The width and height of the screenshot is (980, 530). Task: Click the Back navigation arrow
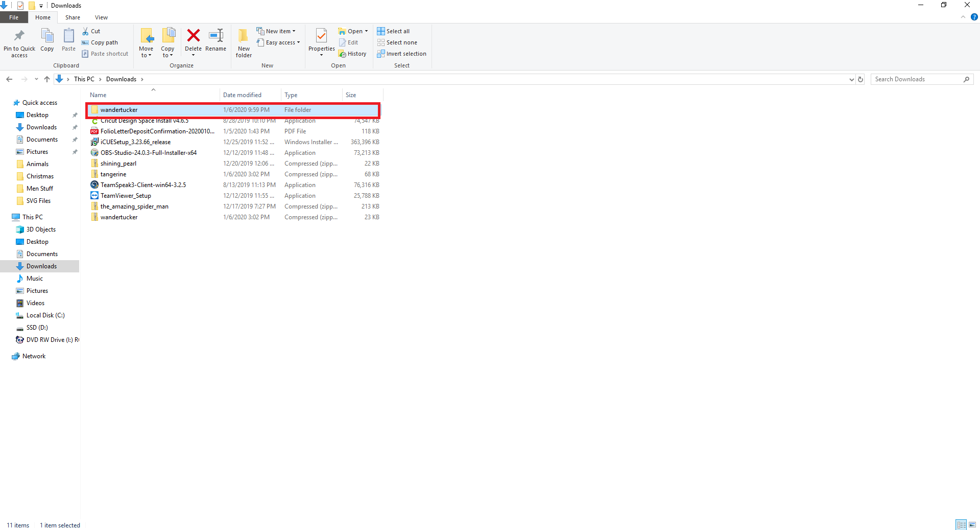pos(9,79)
